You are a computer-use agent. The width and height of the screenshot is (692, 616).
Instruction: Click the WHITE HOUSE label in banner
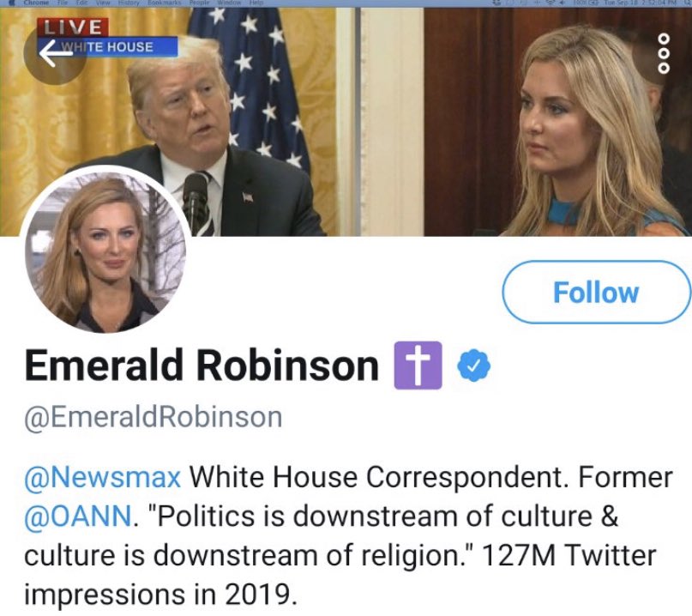[107, 46]
